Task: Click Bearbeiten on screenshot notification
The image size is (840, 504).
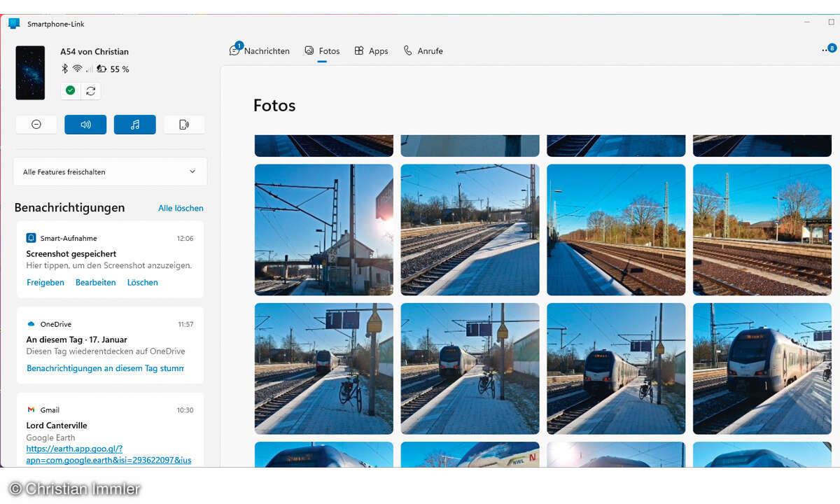Action: coord(96,283)
